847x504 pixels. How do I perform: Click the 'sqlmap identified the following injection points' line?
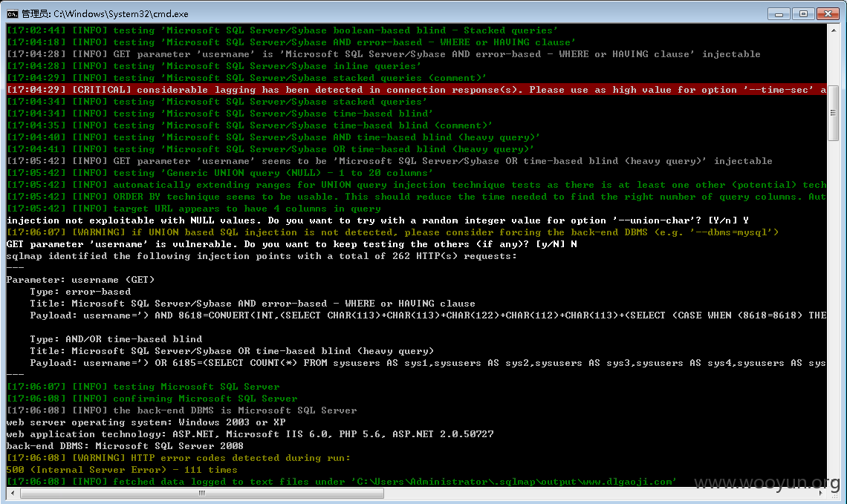pos(262,256)
